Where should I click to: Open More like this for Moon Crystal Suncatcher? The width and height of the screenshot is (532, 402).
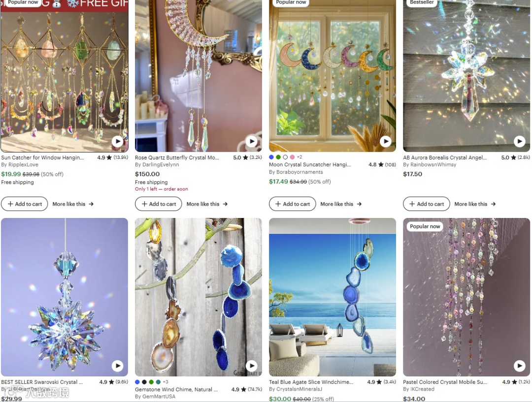(x=341, y=204)
